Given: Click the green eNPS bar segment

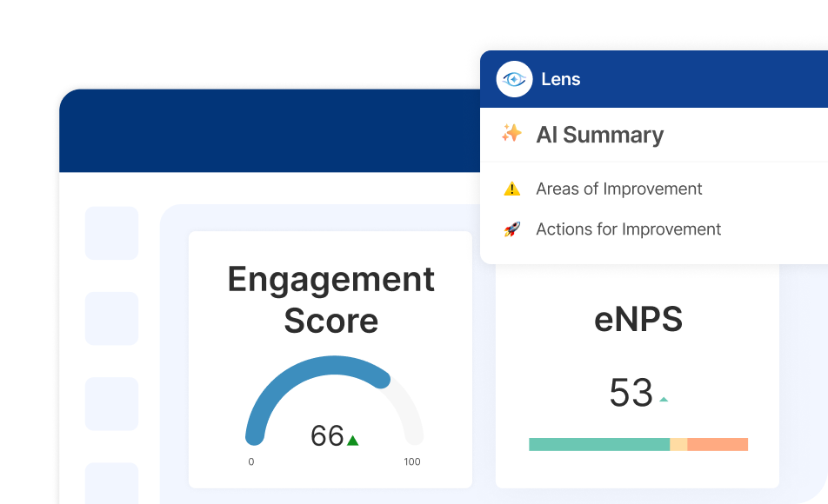Looking at the screenshot, I should (x=599, y=444).
